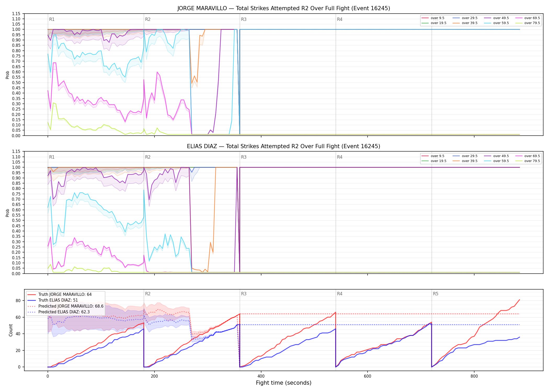Screen dimensions: 549x392
Task: Click the R2 label in the Elias Diaz chart
Action: click(x=148, y=157)
